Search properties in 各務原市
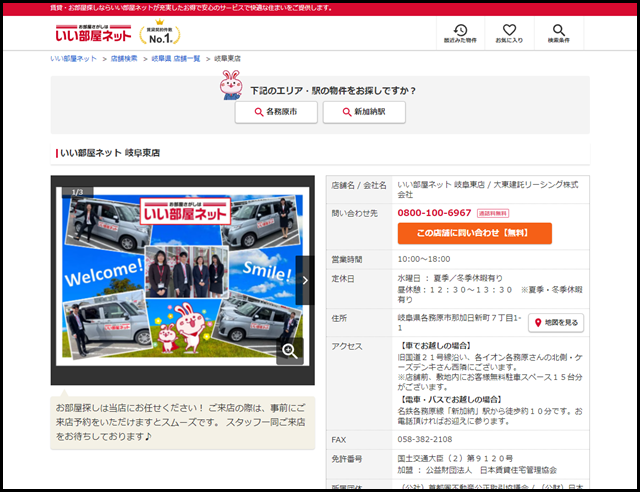 tap(276, 112)
